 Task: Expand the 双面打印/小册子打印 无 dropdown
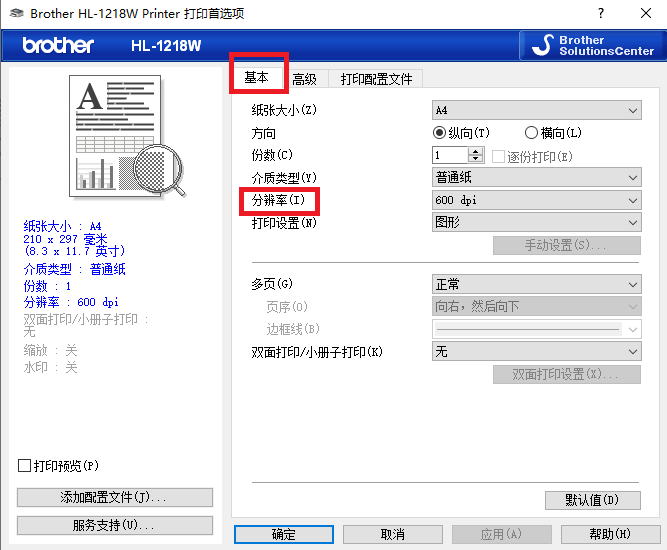(x=536, y=352)
